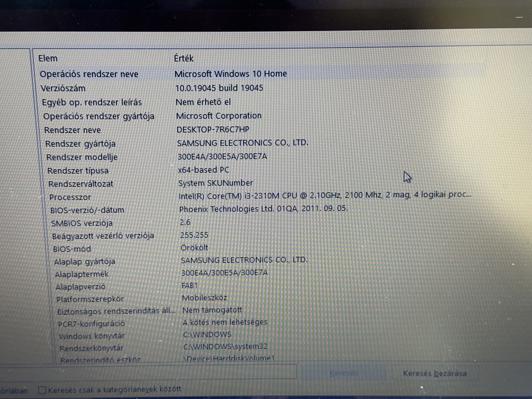This screenshot has height=399, width=532.
Task: Click the value 'C:\WINDOWS\system32'
Action: point(226,346)
